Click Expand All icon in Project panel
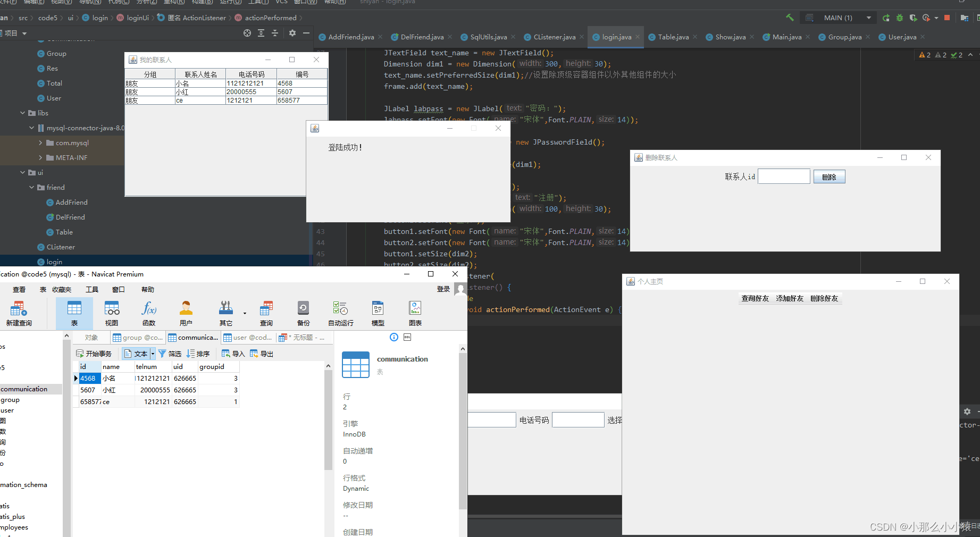This screenshot has height=537, width=980. [x=261, y=33]
